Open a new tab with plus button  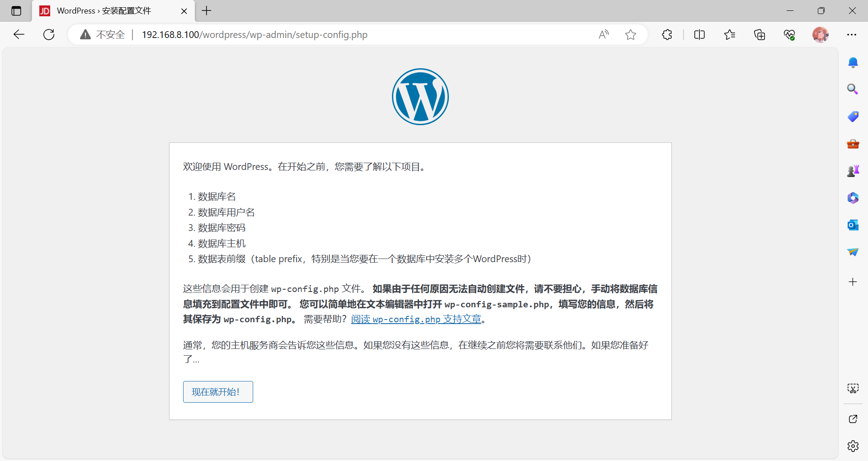pos(207,11)
